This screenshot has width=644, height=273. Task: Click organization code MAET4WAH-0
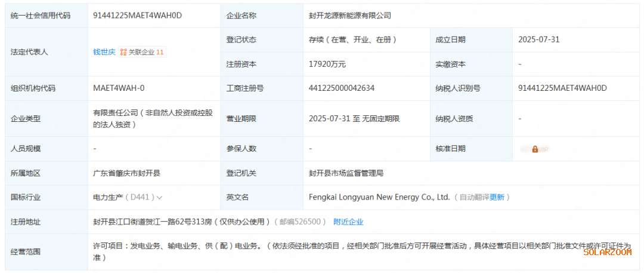point(119,88)
